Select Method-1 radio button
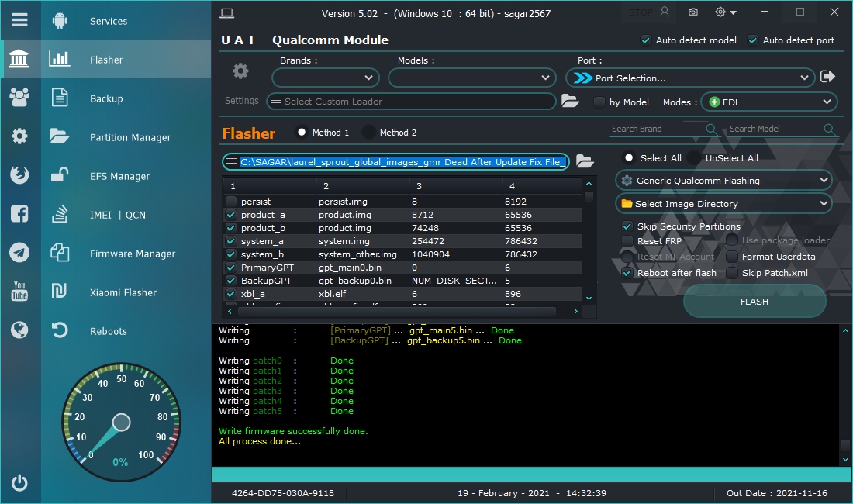This screenshot has height=504, width=853. click(x=302, y=132)
